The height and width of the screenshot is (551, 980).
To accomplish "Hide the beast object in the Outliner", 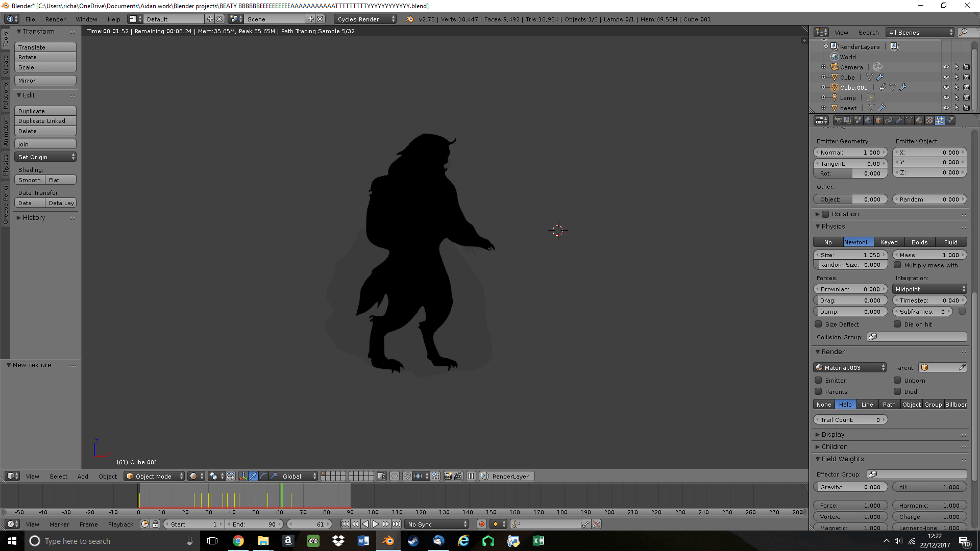I will point(947,108).
